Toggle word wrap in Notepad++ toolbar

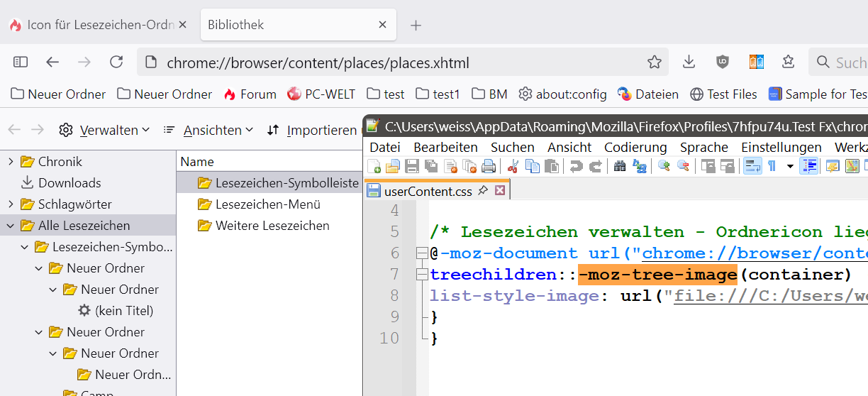(x=752, y=167)
